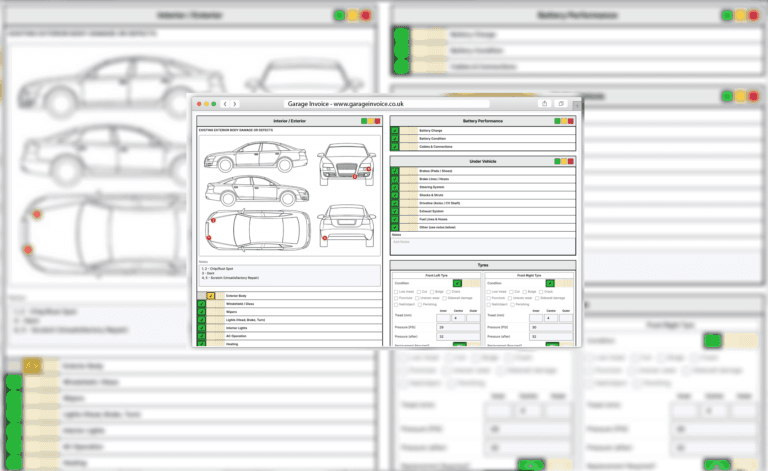This screenshot has height=471, width=768.
Task: Click green tick for Steering System
Action: coord(396,186)
